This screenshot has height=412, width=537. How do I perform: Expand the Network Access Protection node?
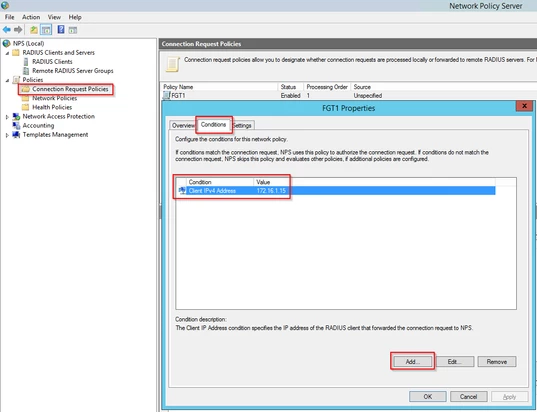click(7, 117)
